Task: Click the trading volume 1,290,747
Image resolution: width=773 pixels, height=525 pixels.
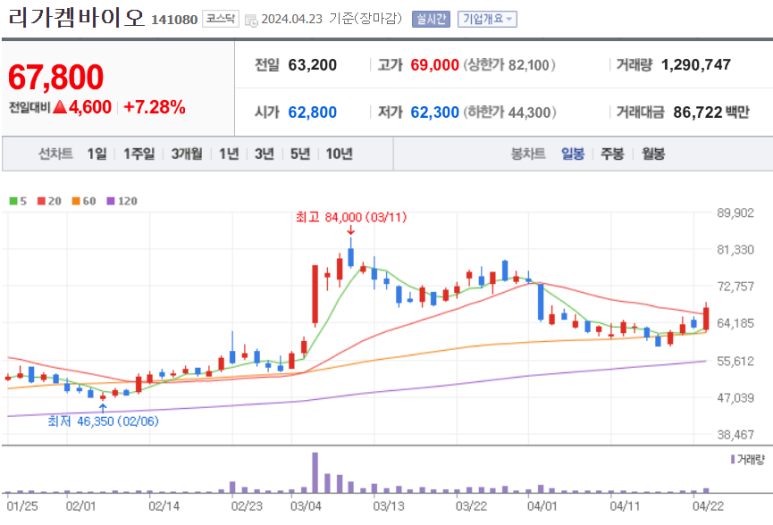Action: [696, 65]
